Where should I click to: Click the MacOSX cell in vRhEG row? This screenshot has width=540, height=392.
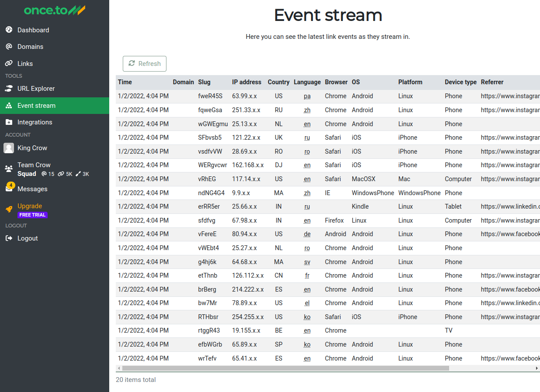coord(363,179)
